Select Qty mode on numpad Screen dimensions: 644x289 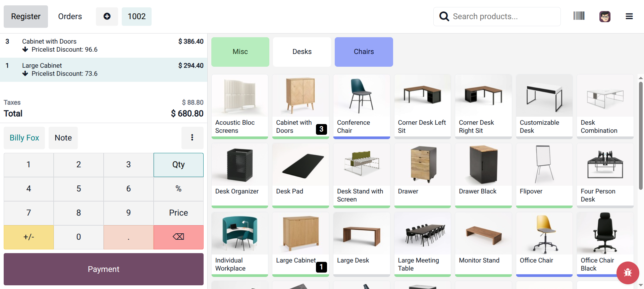pos(178,165)
